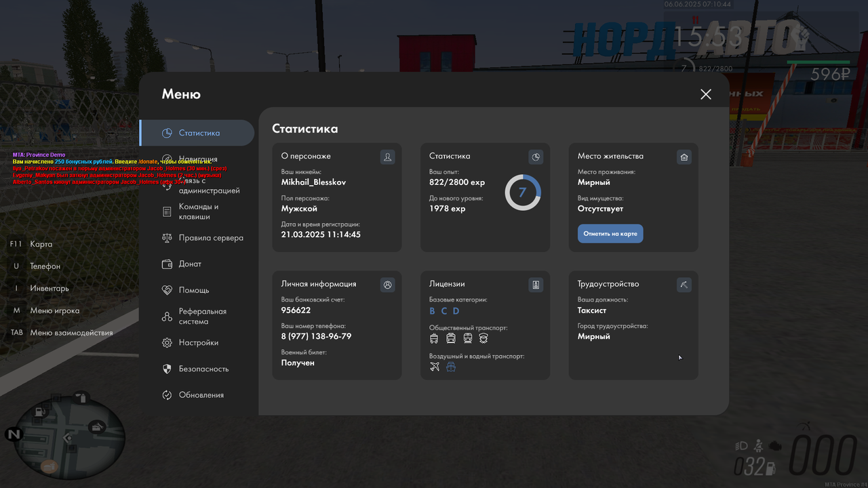Viewport: 868px width, 488px height.
Task: Click the pie chart icon in Статистика card
Action: [536, 157]
